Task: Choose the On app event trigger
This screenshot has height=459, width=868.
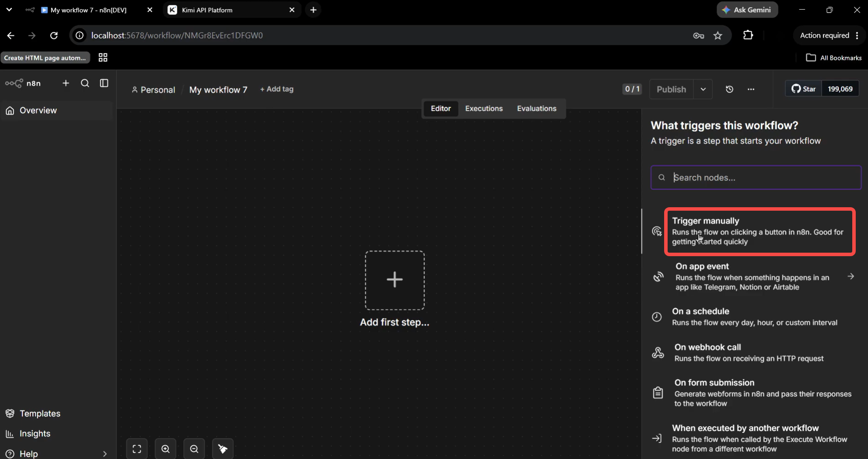Action: pos(752,276)
